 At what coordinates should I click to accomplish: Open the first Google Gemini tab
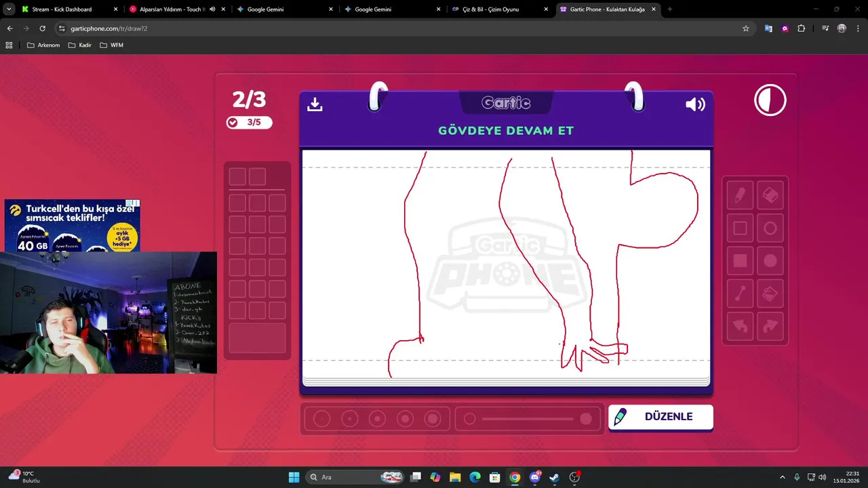tap(284, 9)
